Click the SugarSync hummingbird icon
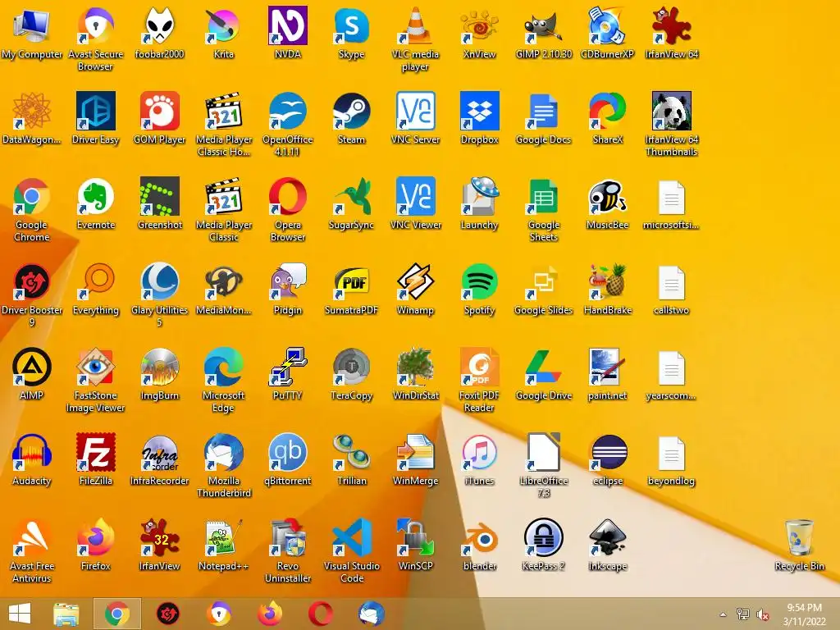 351,203
